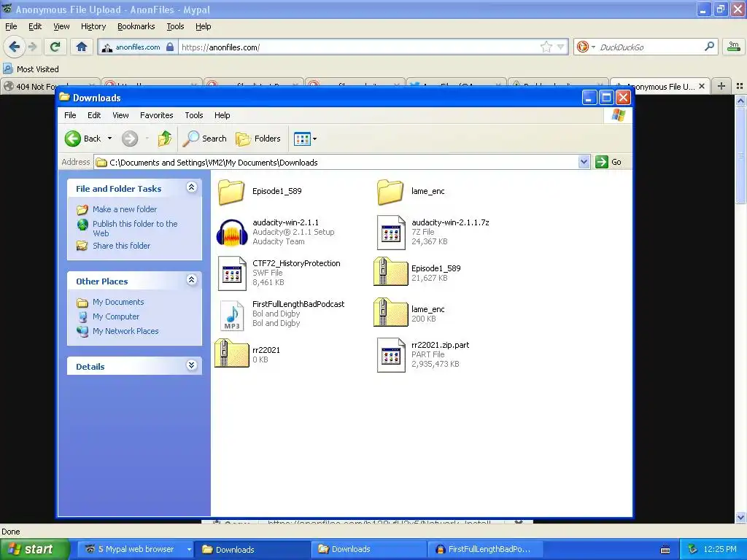Select the lame_enc zip archive icon
The image size is (747, 560).
point(391,312)
